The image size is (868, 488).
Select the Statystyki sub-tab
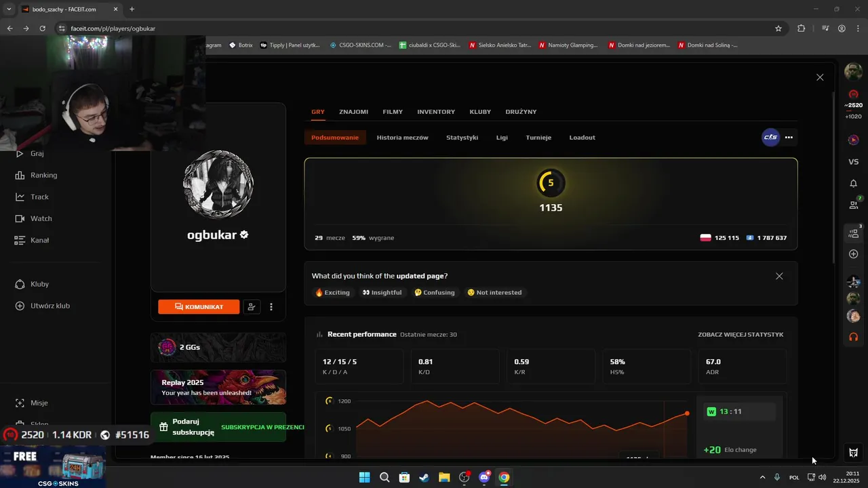(x=462, y=138)
